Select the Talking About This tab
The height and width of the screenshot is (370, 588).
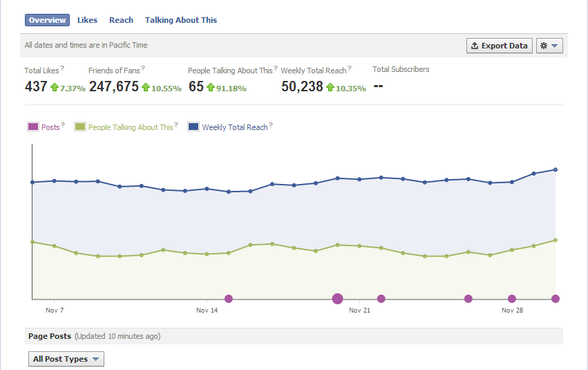point(181,20)
